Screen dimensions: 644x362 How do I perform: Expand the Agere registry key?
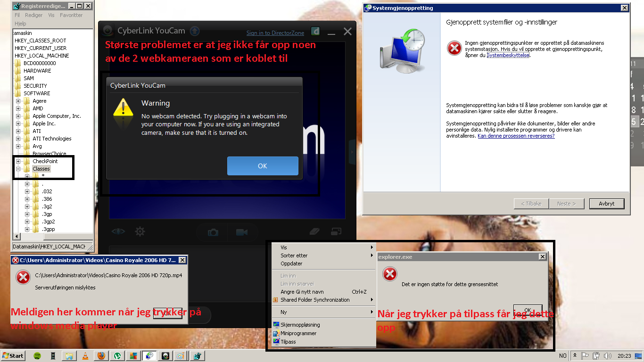click(18, 101)
